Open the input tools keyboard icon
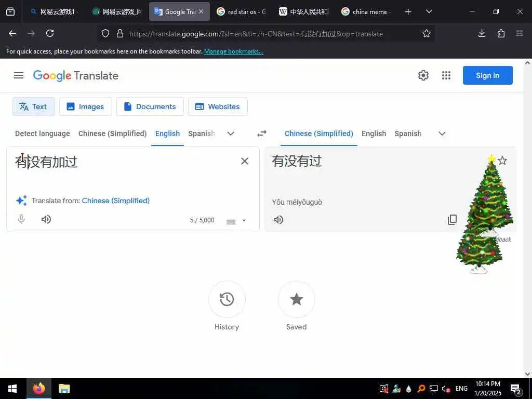This screenshot has height=399, width=532. point(231,221)
